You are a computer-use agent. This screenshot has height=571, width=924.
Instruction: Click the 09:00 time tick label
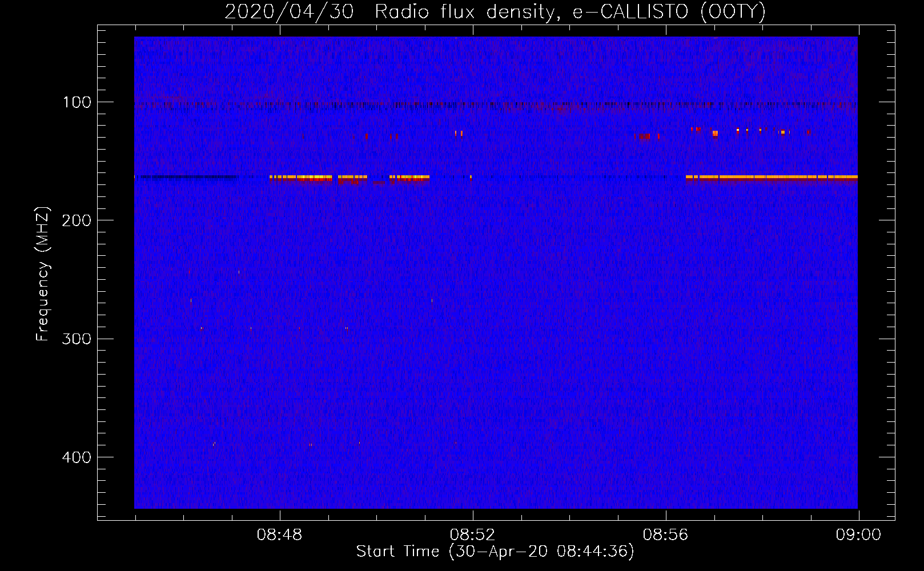click(858, 535)
